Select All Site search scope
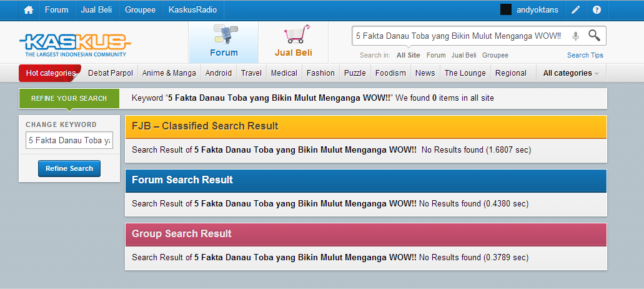Screen dimensions: 644x289 pos(409,55)
